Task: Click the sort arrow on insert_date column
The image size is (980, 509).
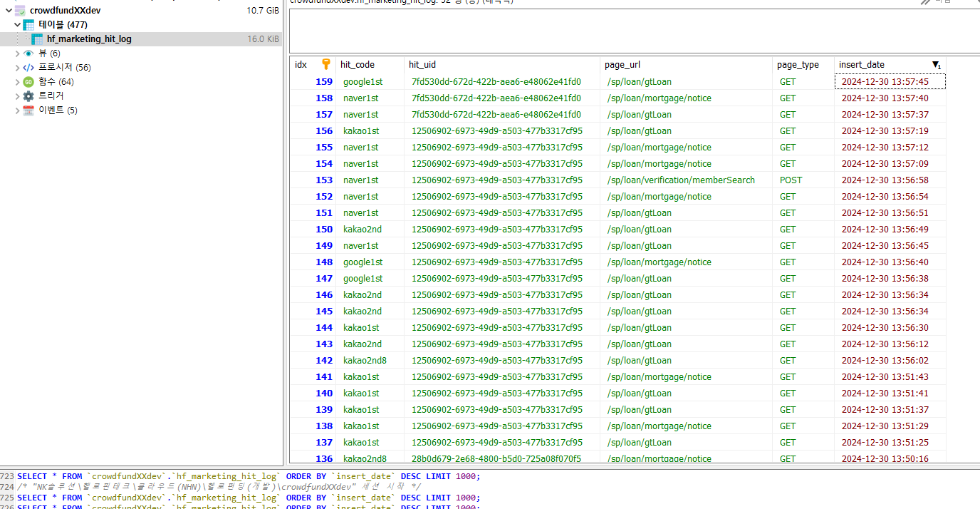Action: click(x=937, y=65)
